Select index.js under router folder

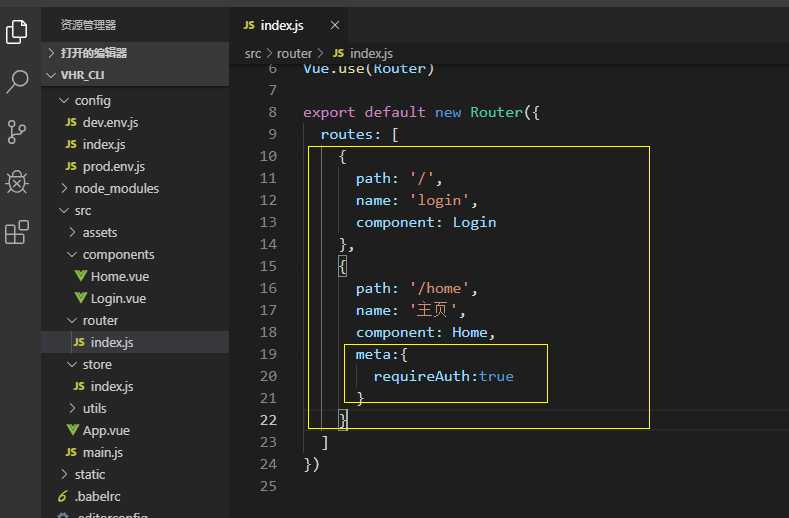135,342
